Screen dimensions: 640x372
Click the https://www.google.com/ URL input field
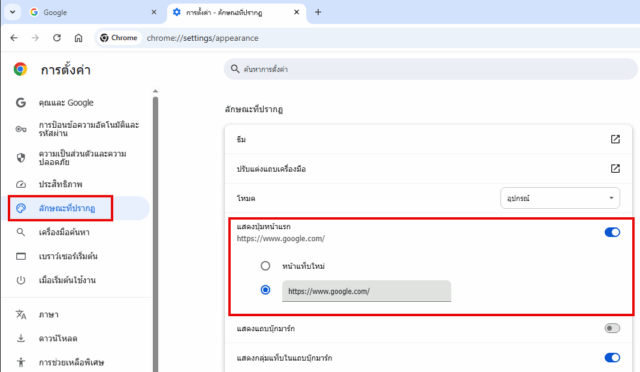[367, 291]
